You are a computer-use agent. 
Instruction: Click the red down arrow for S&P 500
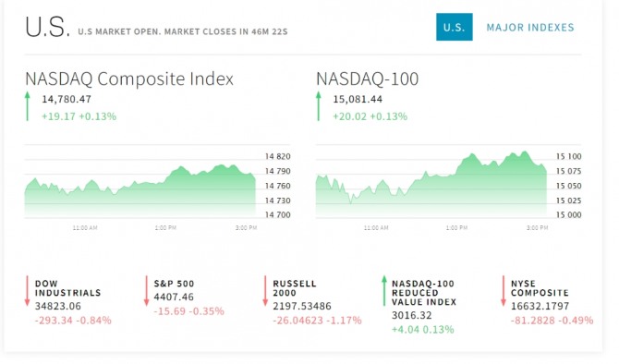tap(147, 291)
